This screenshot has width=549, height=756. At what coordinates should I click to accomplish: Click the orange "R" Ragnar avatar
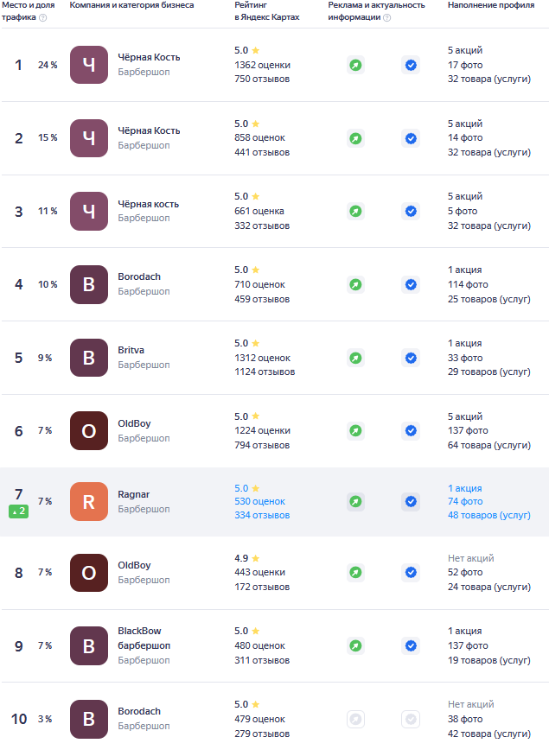click(89, 501)
